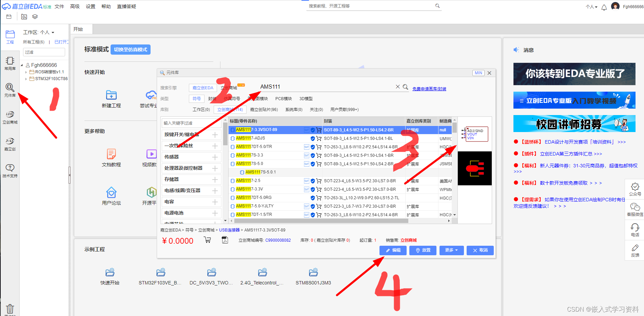Open 嘉立创 JLC sidebar icon
Viewport: 644px width, 316px height.
[x=10, y=144]
